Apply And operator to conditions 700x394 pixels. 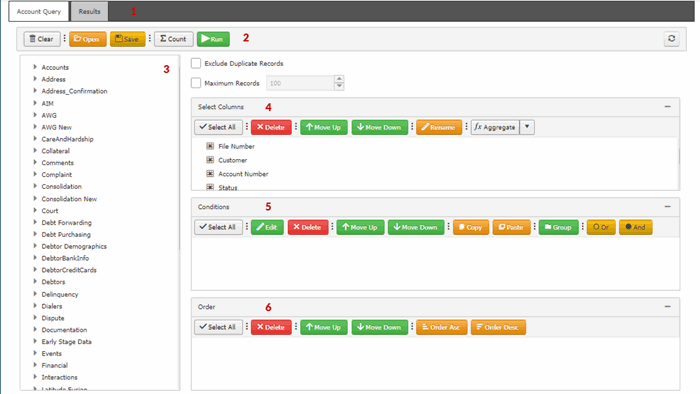635,227
